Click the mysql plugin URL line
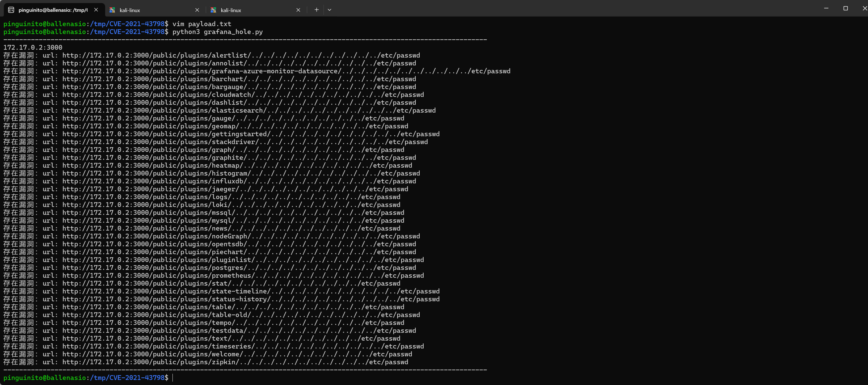868x385 pixels. 204,220
